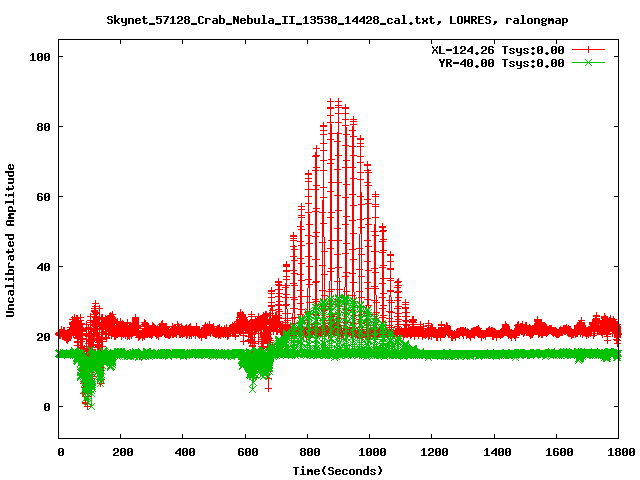This screenshot has height=480, width=640.
Task: Click the 0 tick label on amplitude axis
Action: pyautogui.click(x=46, y=407)
